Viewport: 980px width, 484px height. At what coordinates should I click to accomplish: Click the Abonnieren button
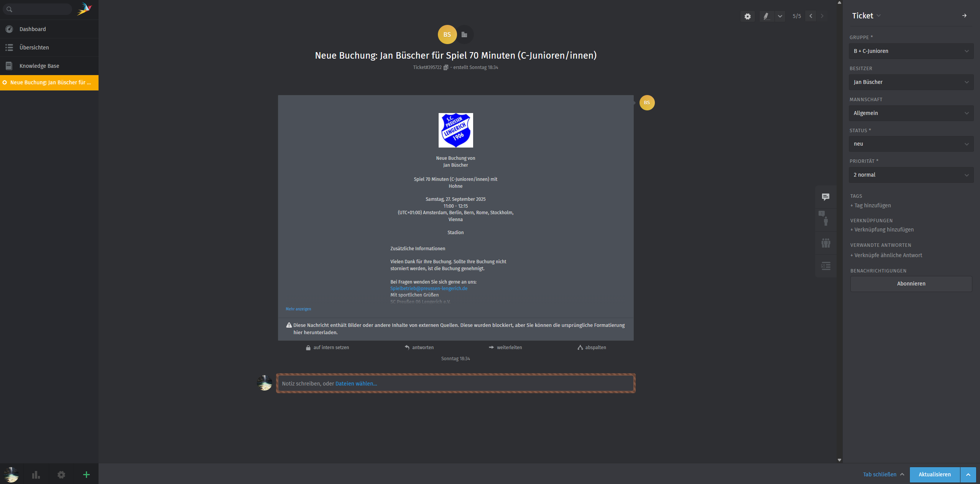pyautogui.click(x=911, y=284)
